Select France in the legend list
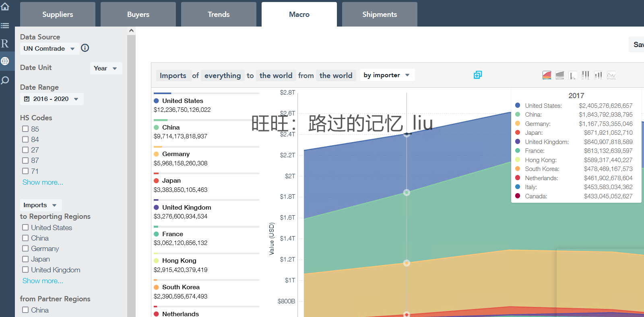644x317 pixels. [x=173, y=234]
